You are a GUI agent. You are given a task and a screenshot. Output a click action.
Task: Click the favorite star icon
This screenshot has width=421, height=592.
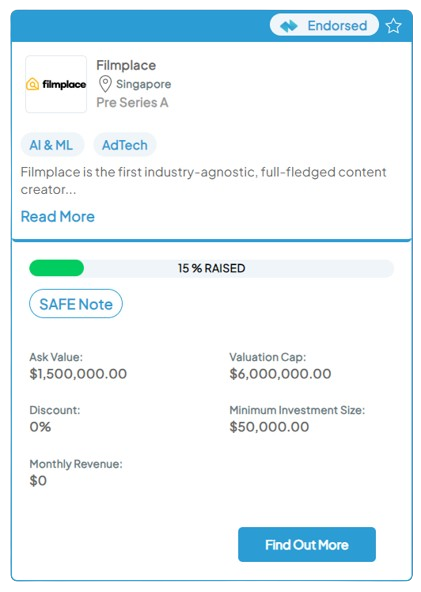(393, 26)
